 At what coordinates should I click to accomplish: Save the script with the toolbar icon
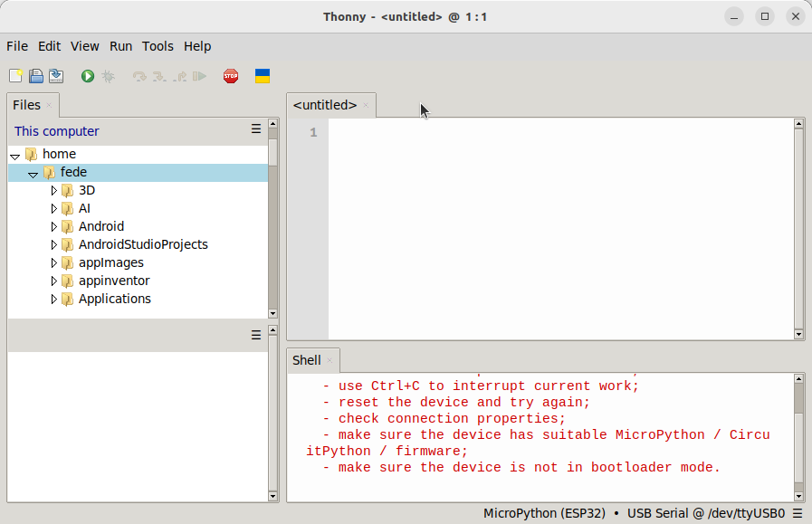click(56, 76)
